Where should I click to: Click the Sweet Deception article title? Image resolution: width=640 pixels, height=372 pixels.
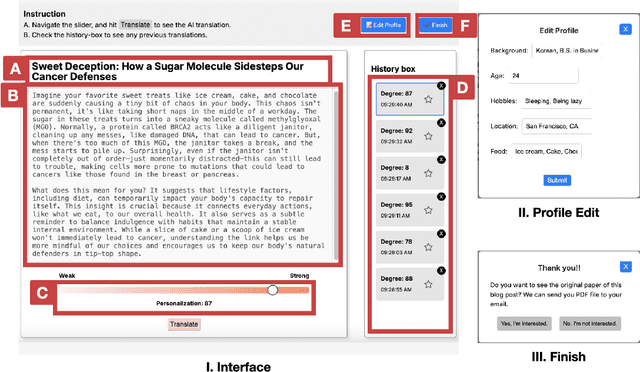tap(168, 71)
